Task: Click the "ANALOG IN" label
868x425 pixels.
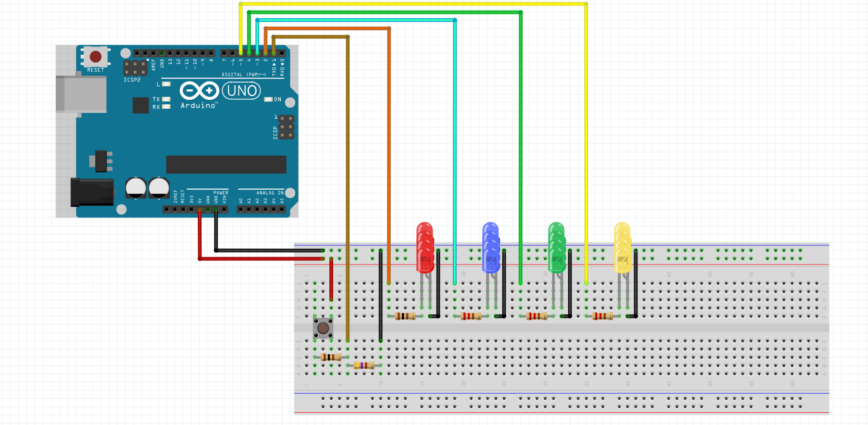Action: coord(270,192)
